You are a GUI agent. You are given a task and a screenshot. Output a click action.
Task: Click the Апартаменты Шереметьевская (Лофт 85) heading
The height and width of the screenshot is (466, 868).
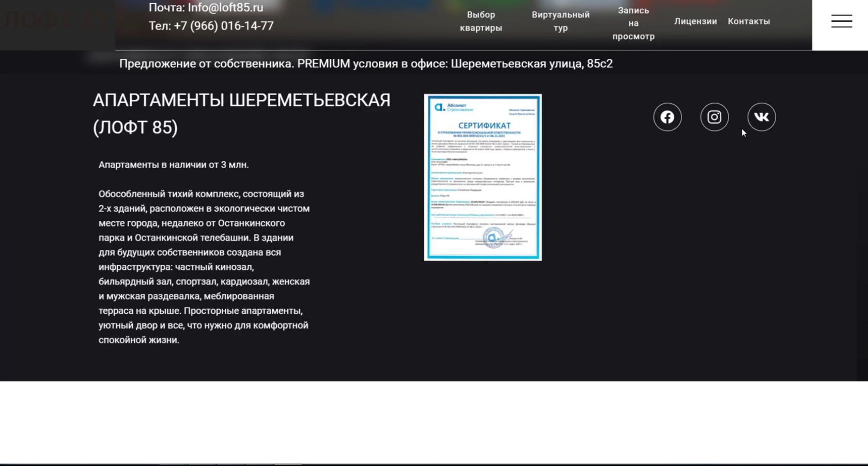(x=241, y=114)
